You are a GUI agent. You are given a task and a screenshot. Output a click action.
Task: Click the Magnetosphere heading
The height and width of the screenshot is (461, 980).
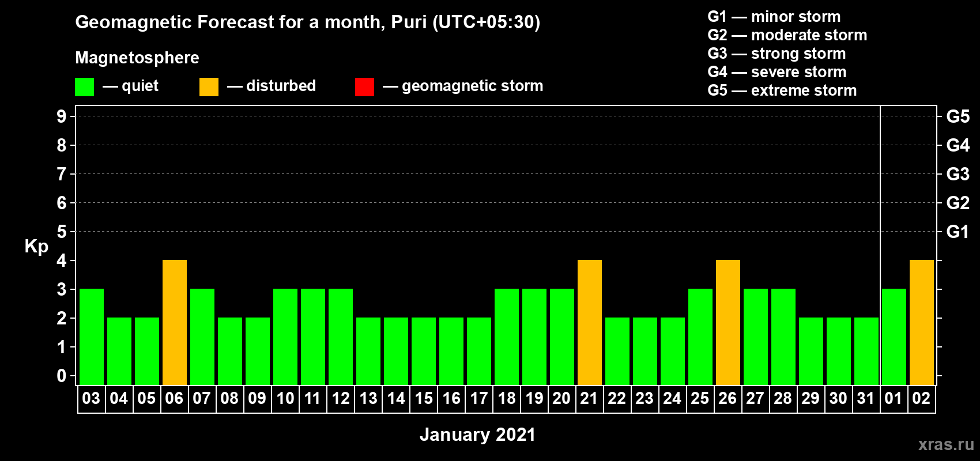coord(137,58)
